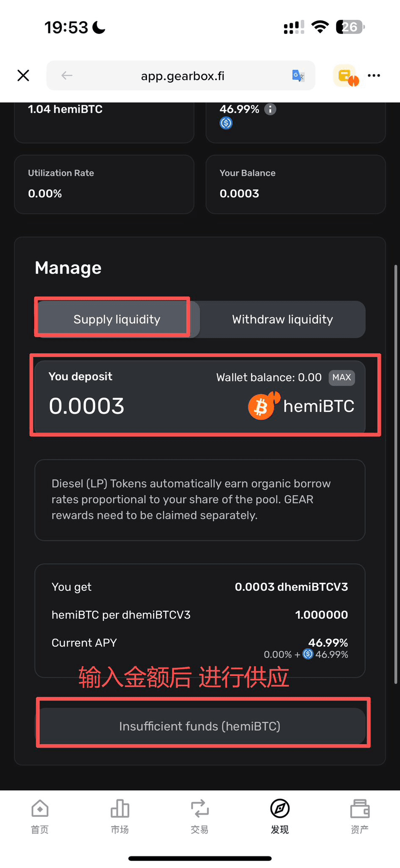This screenshot has width=400, height=868.
Task: Tap the APY info icon
Action: [271, 109]
